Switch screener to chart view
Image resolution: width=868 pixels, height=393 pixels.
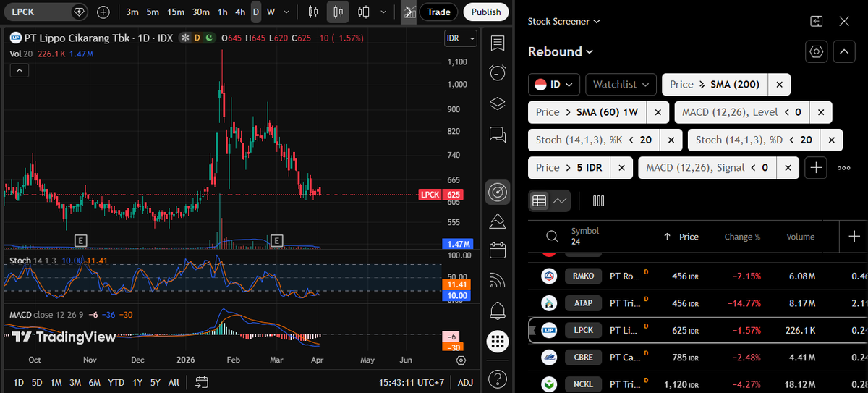tap(561, 200)
